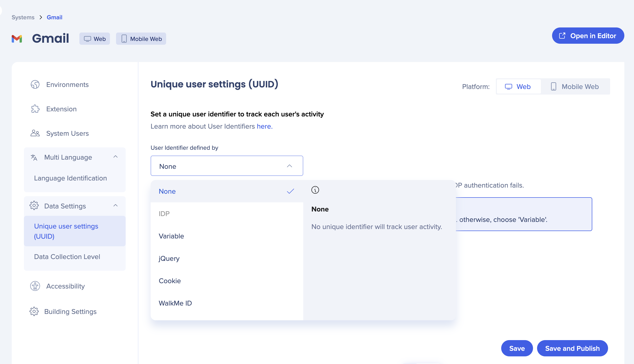This screenshot has height=364, width=634.
Task: Click the Web badge next to Gmail title
Action: [95, 39]
